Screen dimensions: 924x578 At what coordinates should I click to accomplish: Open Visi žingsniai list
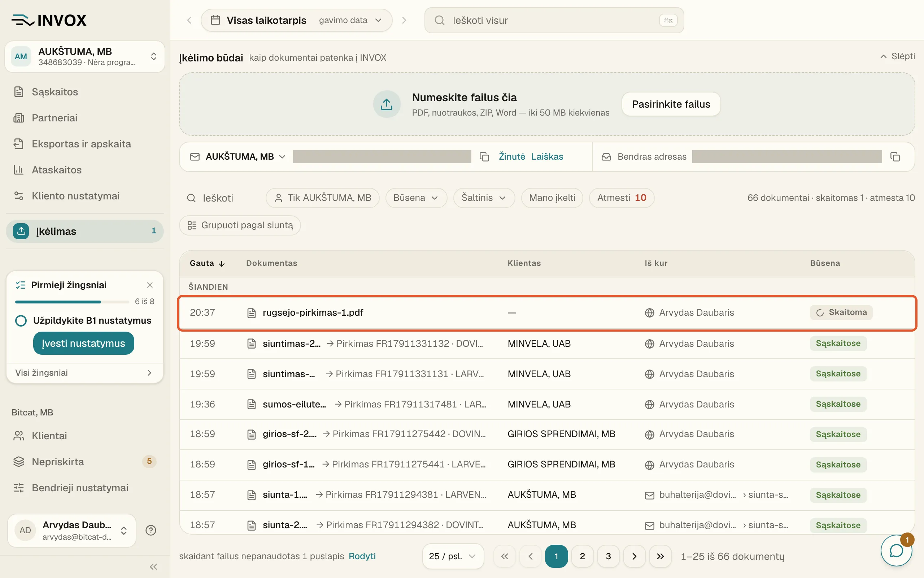coord(85,373)
